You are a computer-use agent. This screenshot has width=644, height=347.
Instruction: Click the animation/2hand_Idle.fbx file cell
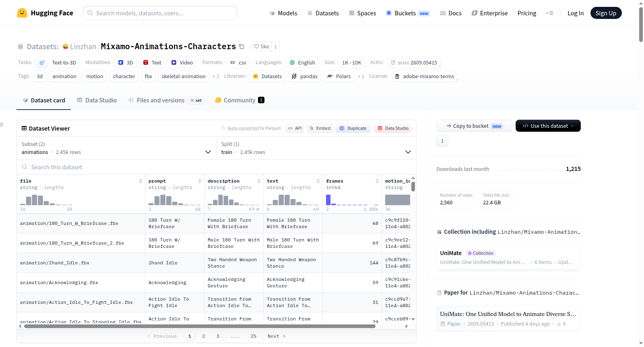click(81, 263)
